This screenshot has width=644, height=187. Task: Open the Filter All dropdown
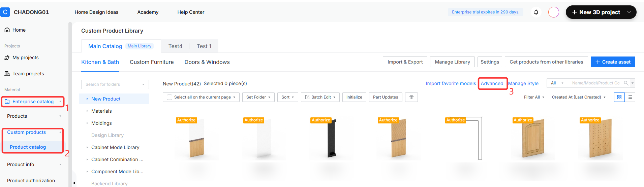click(x=534, y=97)
